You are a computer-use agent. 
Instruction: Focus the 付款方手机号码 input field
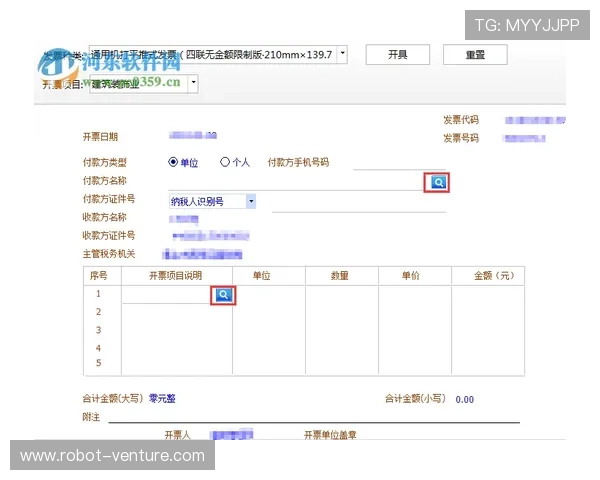[399, 163]
